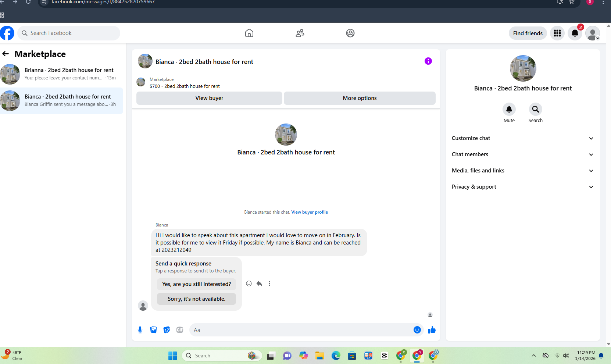Open the nine-dot Menu grid icon

click(x=557, y=33)
